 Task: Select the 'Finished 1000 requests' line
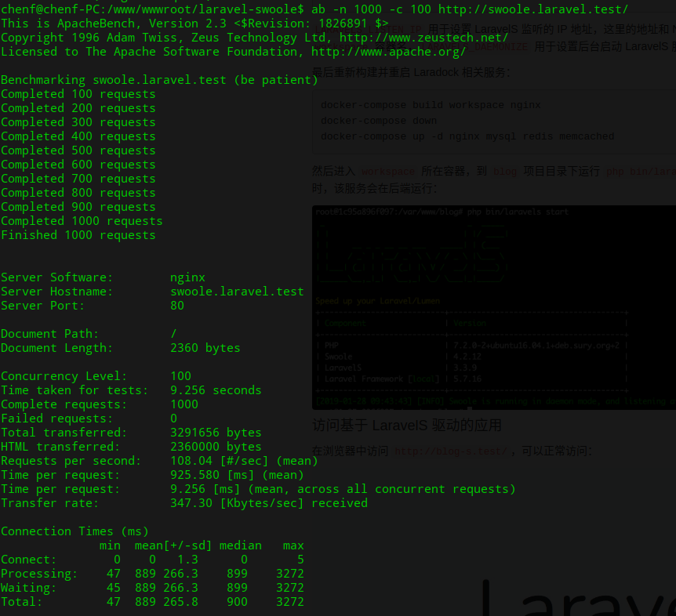pos(78,236)
